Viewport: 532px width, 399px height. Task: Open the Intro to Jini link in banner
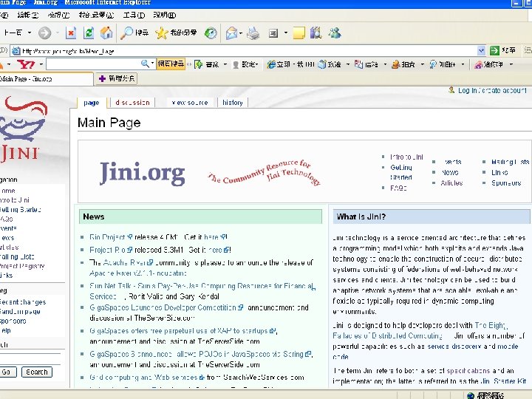pyautogui.click(x=406, y=157)
